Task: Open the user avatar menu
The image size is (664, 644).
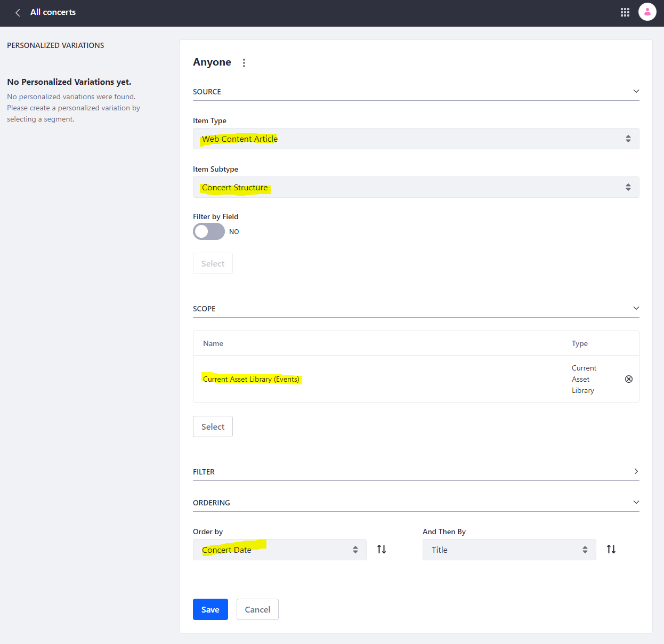Action: (647, 12)
